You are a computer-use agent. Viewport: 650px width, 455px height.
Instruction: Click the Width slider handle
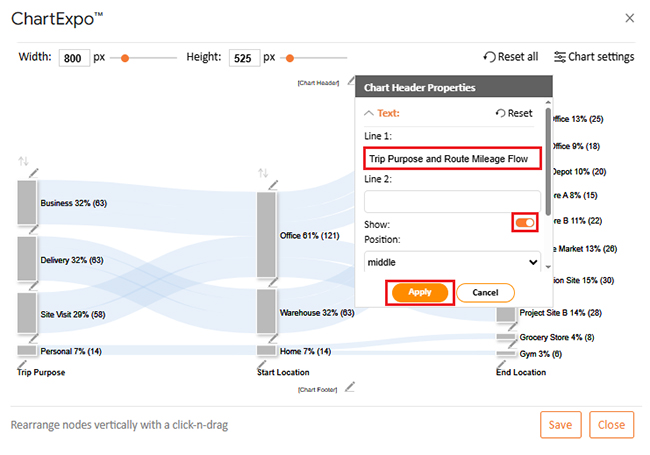pyautogui.click(x=124, y=58)
